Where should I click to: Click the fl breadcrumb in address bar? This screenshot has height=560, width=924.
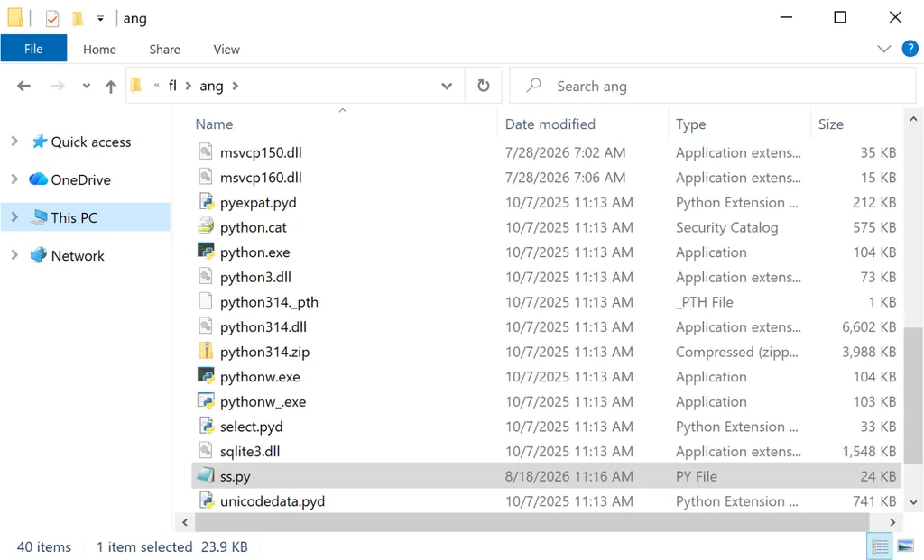172,86
